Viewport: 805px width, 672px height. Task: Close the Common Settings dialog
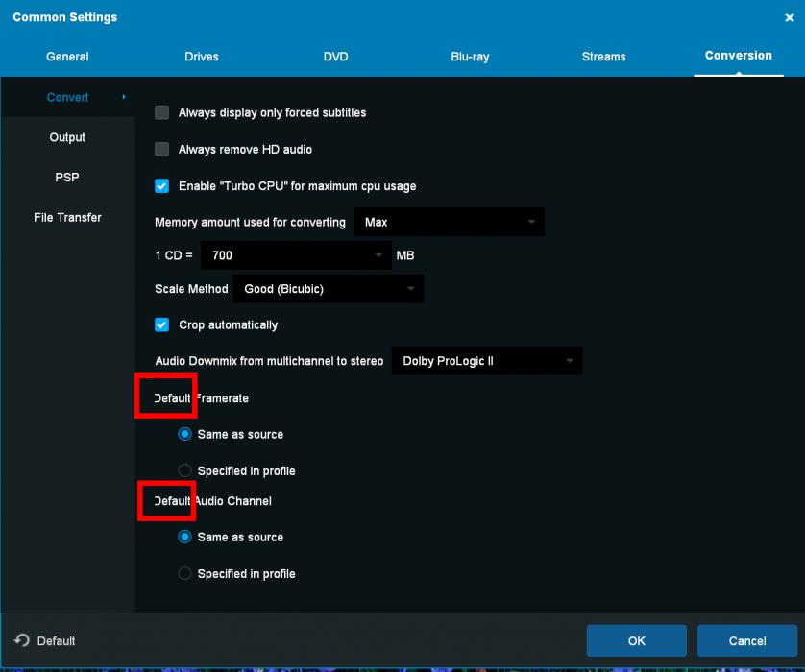(x=790, y=17)
